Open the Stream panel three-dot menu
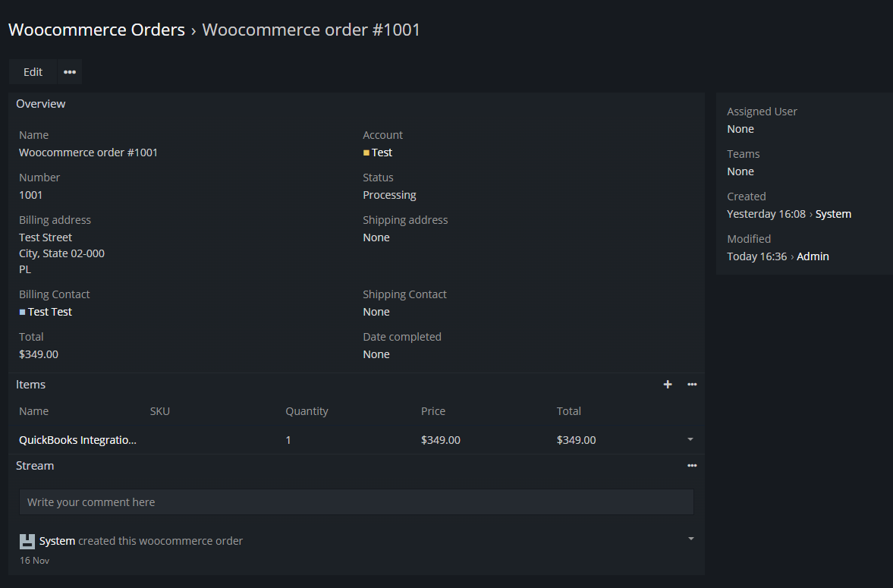 (x=692, y=466)
